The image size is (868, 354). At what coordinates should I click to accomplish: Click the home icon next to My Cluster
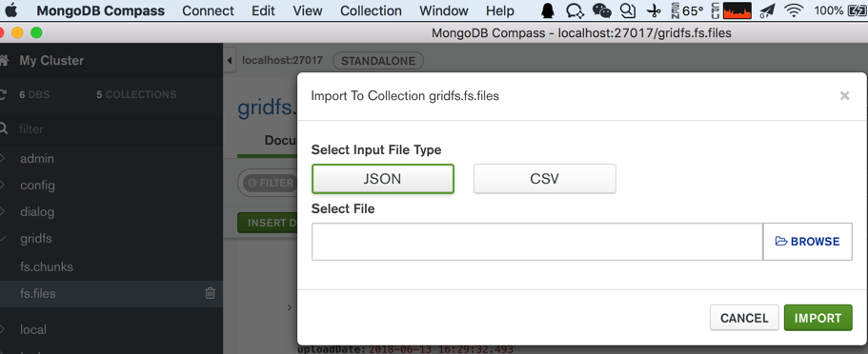point(4,60)
